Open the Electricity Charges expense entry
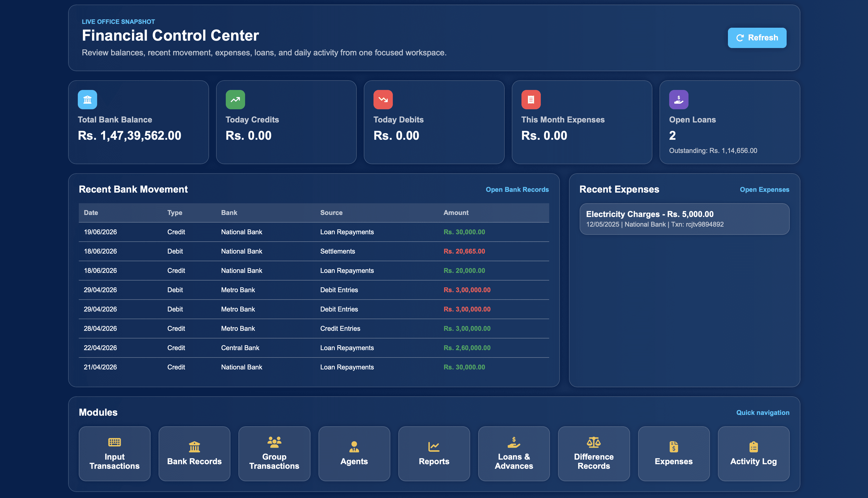Screen dimensions: 868x498 [684, 219]
